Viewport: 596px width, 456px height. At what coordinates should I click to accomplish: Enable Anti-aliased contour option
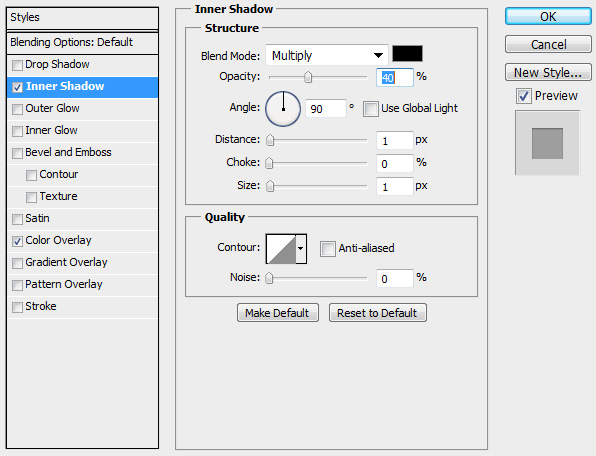coord(328,249)
